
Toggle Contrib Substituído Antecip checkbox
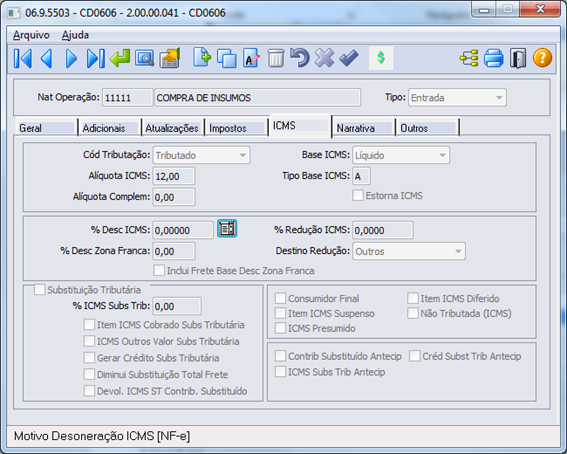[x=280, y=356]
